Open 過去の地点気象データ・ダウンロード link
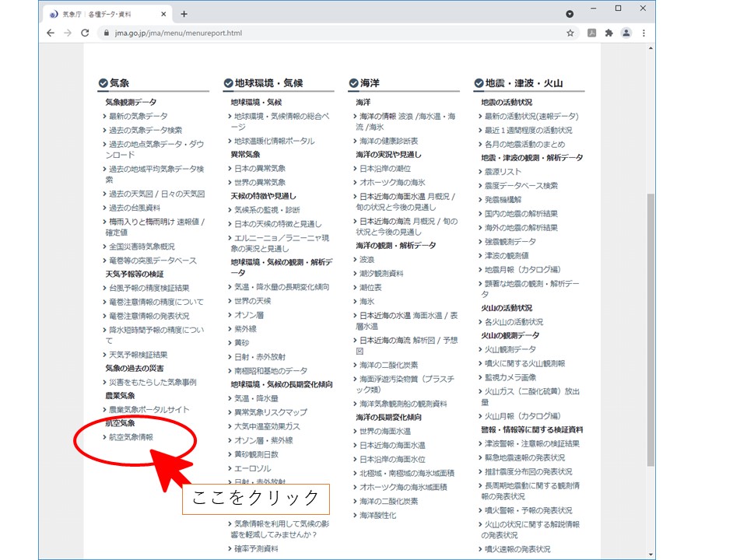The width and height of the screenshot is (747, 560). pos(155,149)
